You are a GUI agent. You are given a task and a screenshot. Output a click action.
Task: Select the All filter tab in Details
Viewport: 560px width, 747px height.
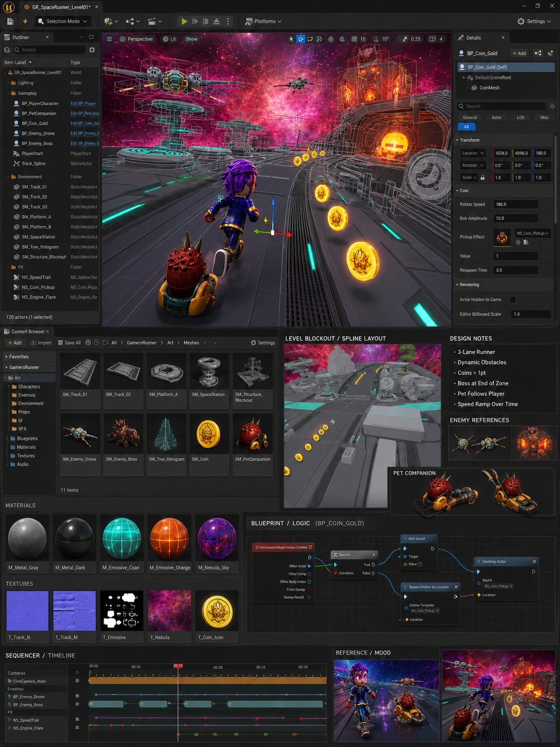(x=467, y=127)
